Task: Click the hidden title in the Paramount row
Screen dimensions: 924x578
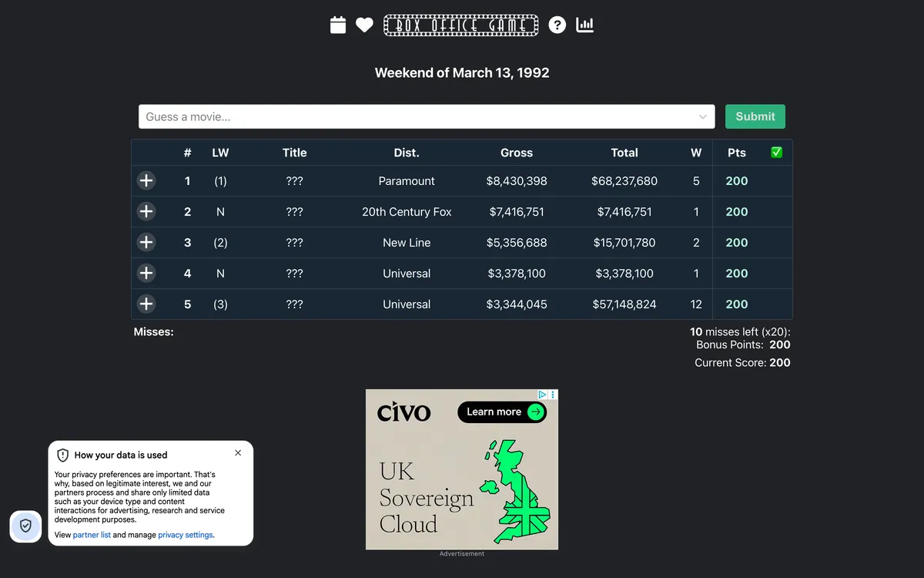Action: click(x=294, y=181)
